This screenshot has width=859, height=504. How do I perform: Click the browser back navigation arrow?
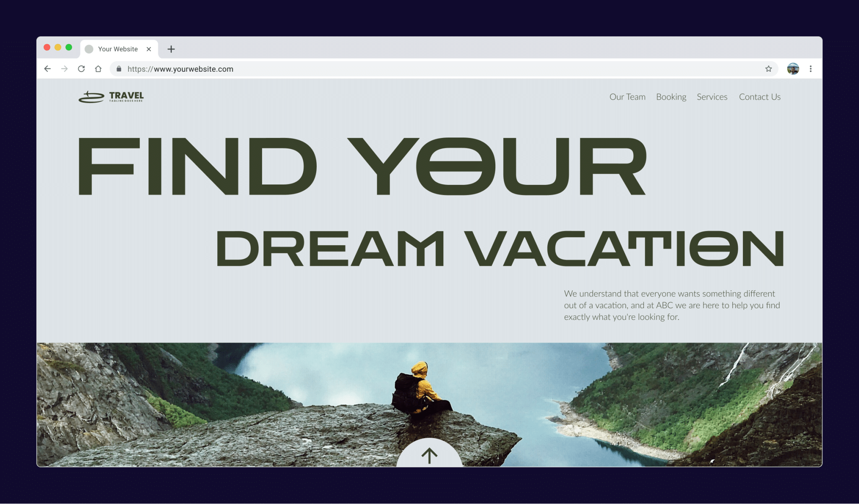48,68
